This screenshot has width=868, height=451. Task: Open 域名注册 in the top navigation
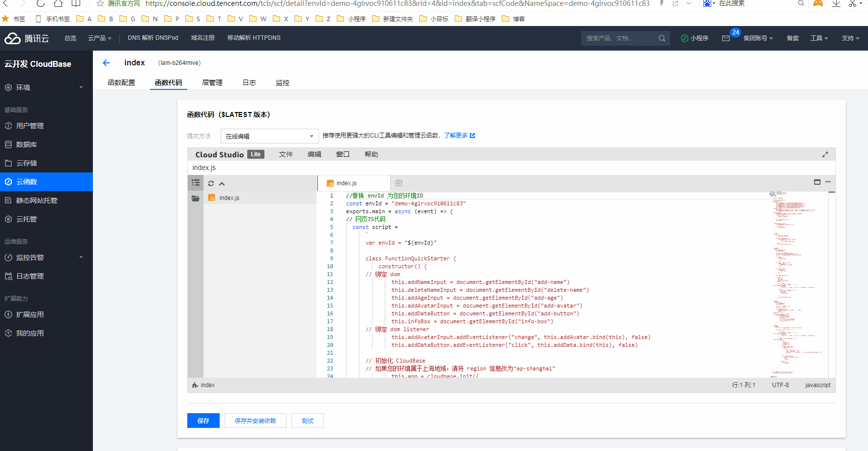tap(203, 38)
